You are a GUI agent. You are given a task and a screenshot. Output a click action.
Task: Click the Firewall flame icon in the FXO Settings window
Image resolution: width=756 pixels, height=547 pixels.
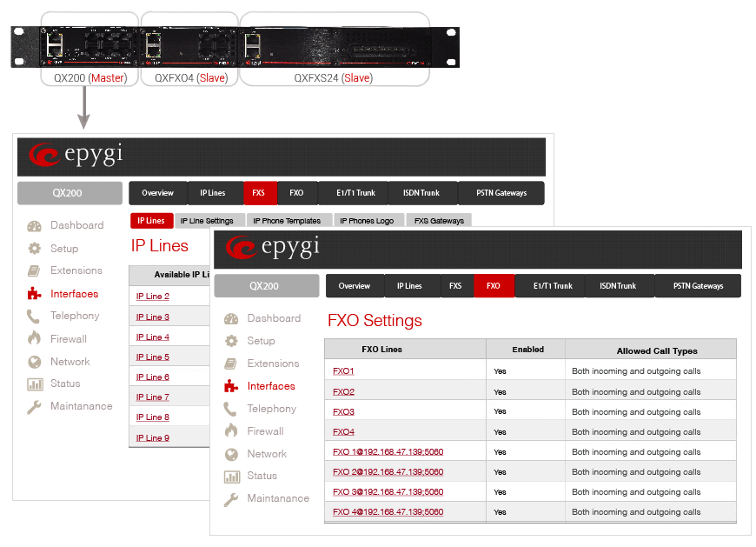[x=231, y=431]
